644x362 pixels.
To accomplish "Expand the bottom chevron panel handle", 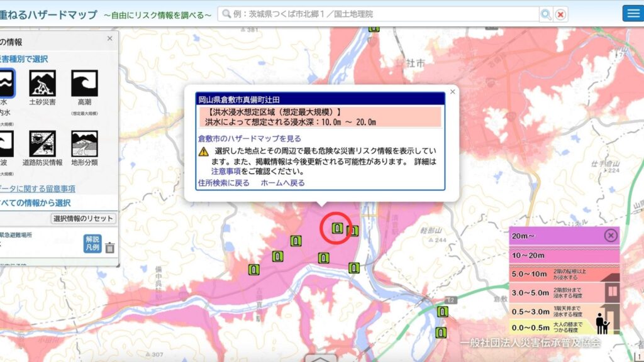I will point(321,359).
